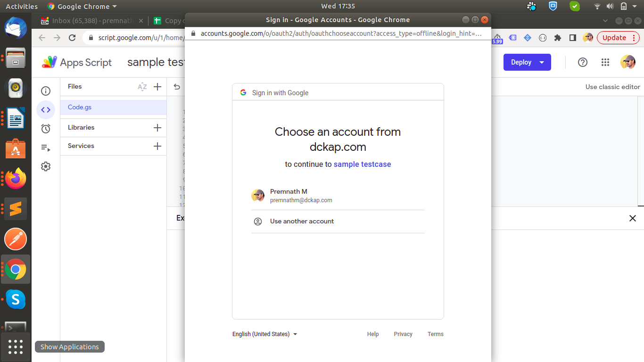Click Use classic editor link
Image resolution: width=644 pixels, height=362 pixels.
tap(613, 87)
